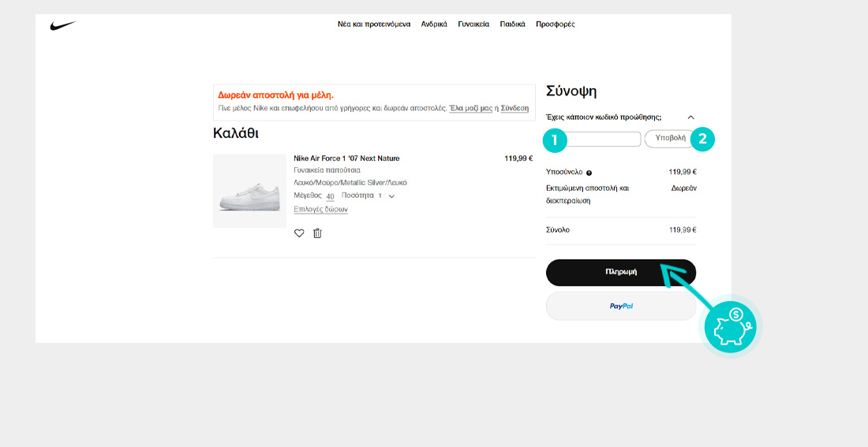
Task: Change the shoe size Μέγεθος 40
Action: pos(330,196)
